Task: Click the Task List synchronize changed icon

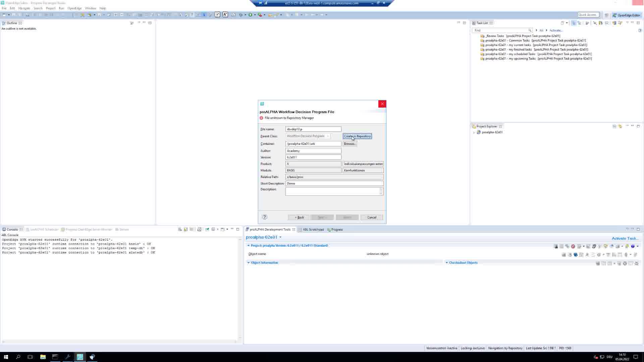Action: click(x=614, y=23)
